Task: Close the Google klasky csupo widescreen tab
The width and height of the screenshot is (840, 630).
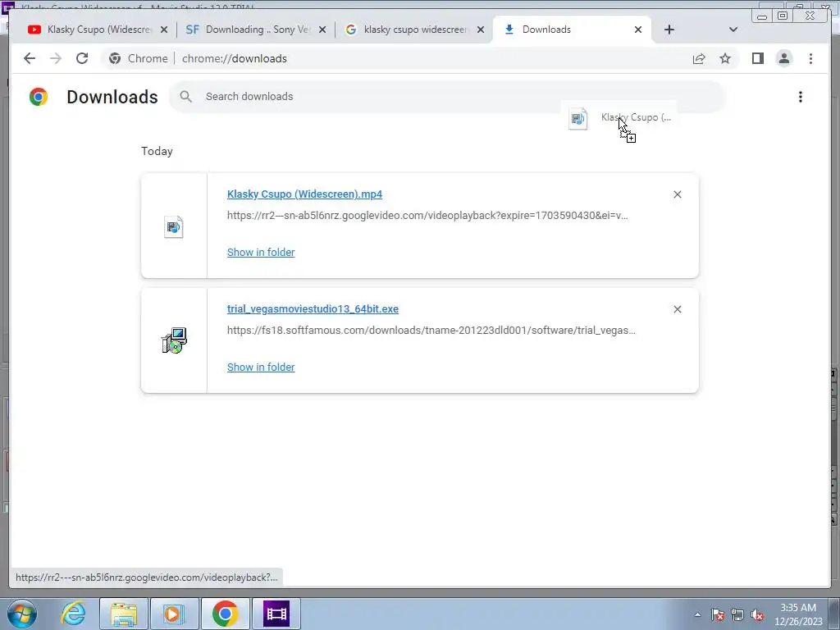Action: tap(481, 30)
